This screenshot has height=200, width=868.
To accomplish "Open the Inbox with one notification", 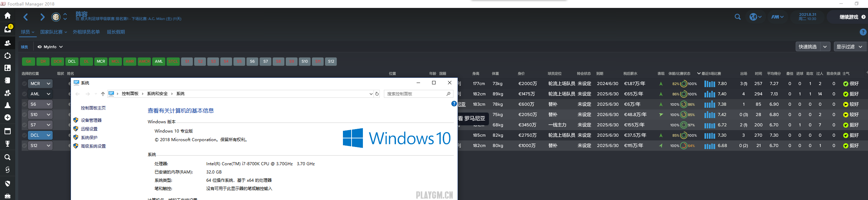I will click(x=8, y=29).
